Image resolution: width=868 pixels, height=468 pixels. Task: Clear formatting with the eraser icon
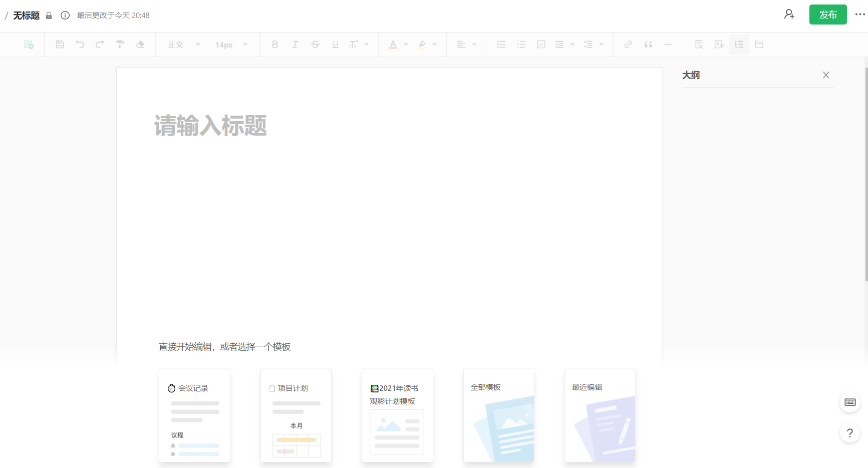click(140, 45)
